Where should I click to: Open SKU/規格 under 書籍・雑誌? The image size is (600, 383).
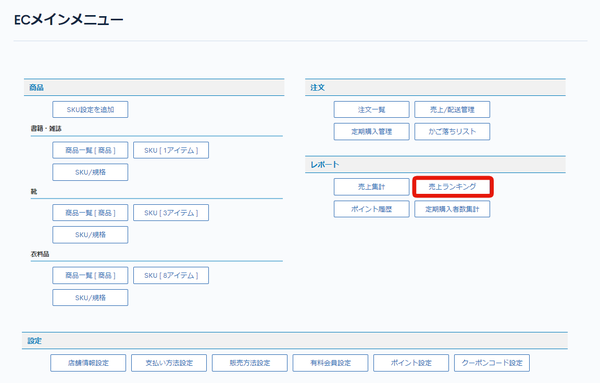click(x=90, y=172)
